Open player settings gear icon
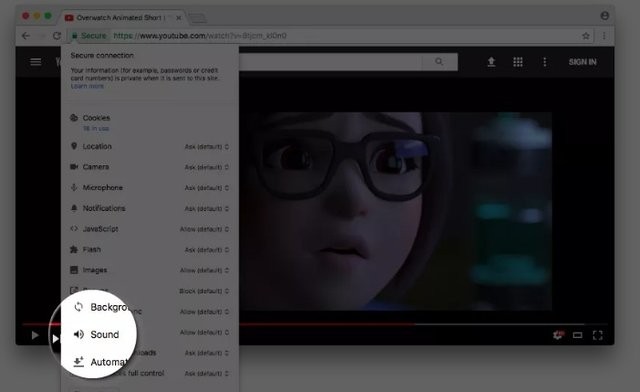 558,335
